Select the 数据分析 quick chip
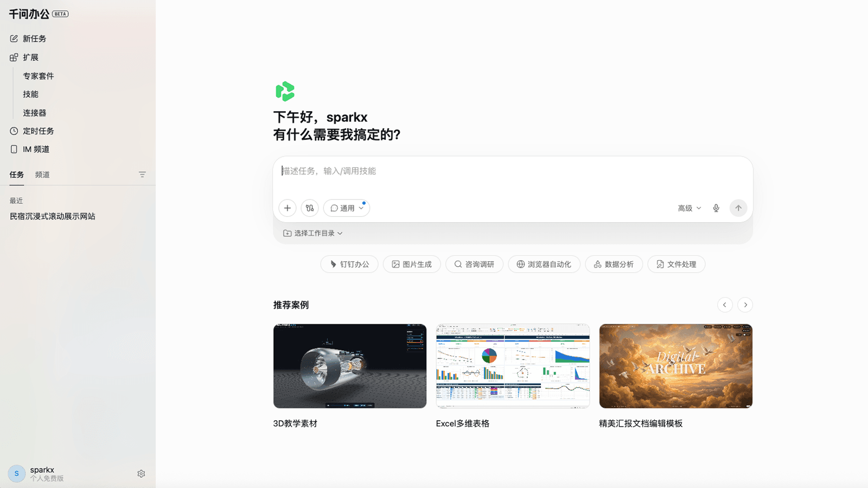The image size is (868, 488). (x=614, y=265)
